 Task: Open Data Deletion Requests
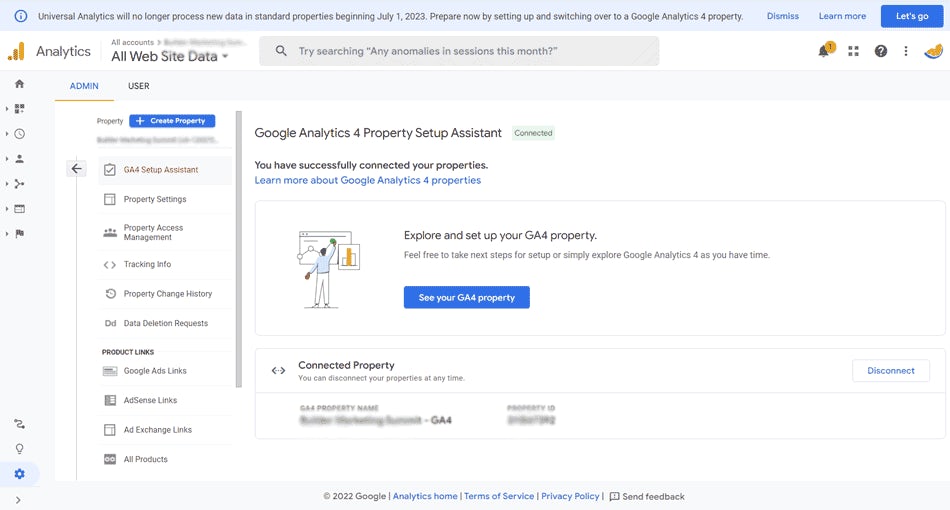(165, 323)
